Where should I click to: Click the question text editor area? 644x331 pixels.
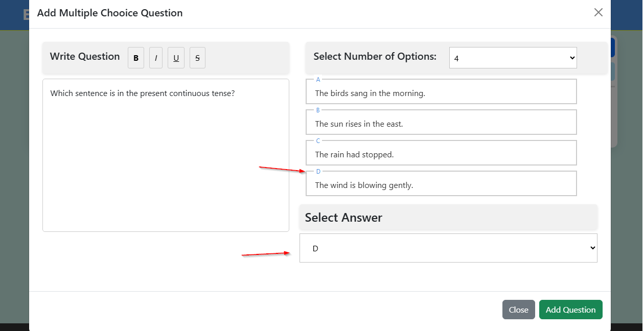pos(166,155)
